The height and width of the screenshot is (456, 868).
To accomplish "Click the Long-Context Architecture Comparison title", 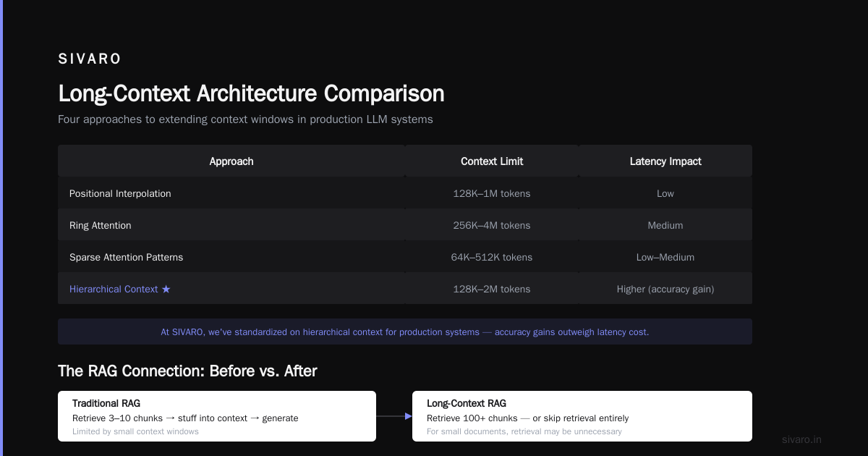I will point(251,93).
